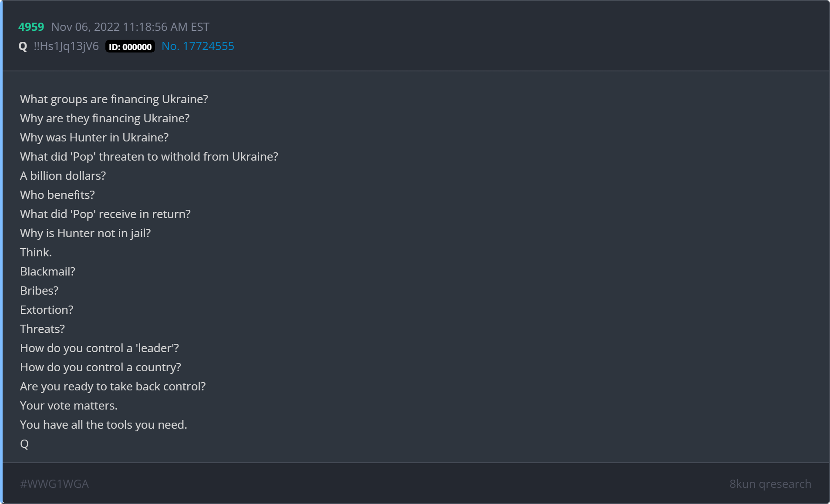Open post number 4959 link
Viewport: 830px width, 504px height.
pos(31,27)
